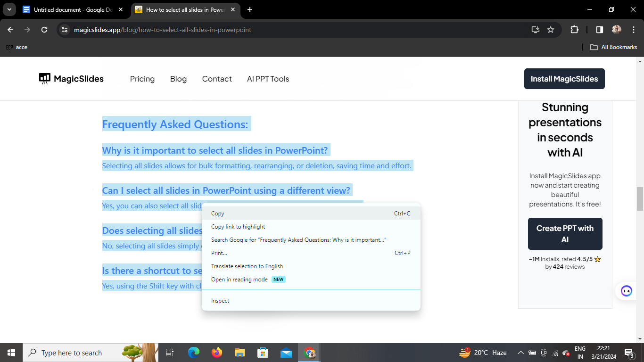This screenshot has width=644, height=362.
Task: Open the Wi-Fi network tray icon
Action: (556, 353)
